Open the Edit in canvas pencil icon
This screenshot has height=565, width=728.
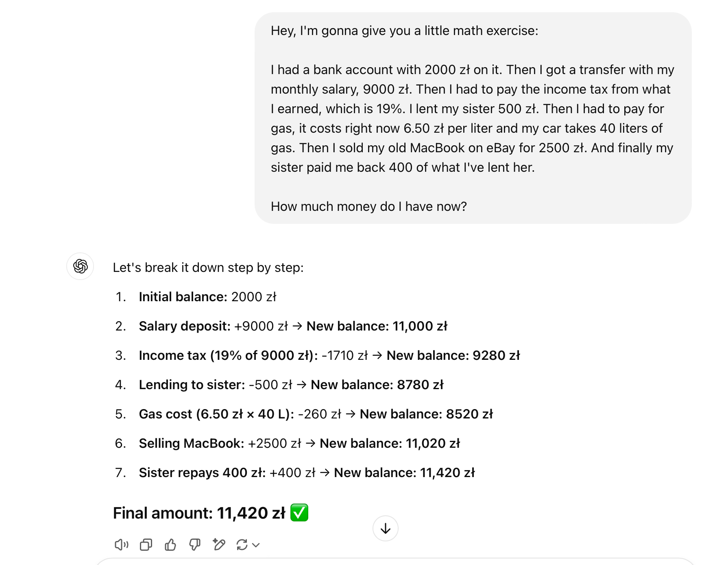219,545
